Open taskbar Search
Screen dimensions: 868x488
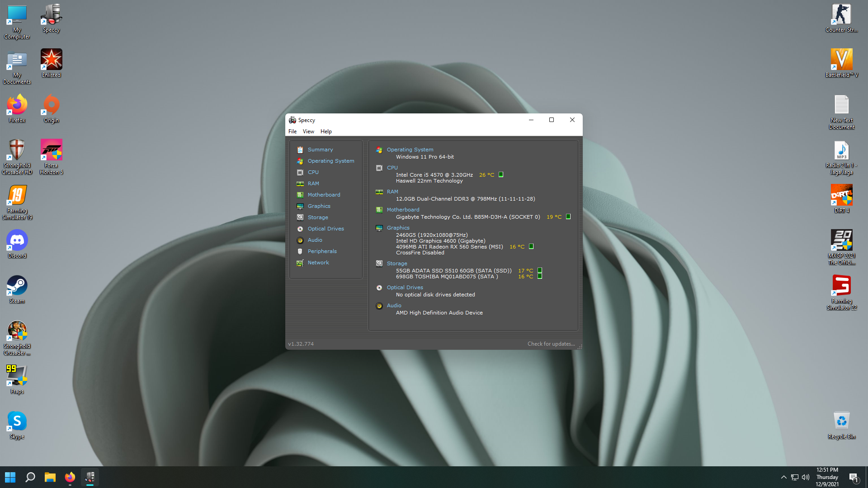point(30,477)
